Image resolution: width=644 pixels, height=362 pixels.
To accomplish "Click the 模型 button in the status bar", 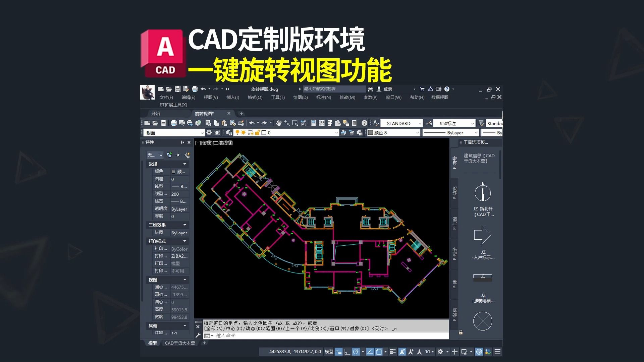I will coord(329,352).
